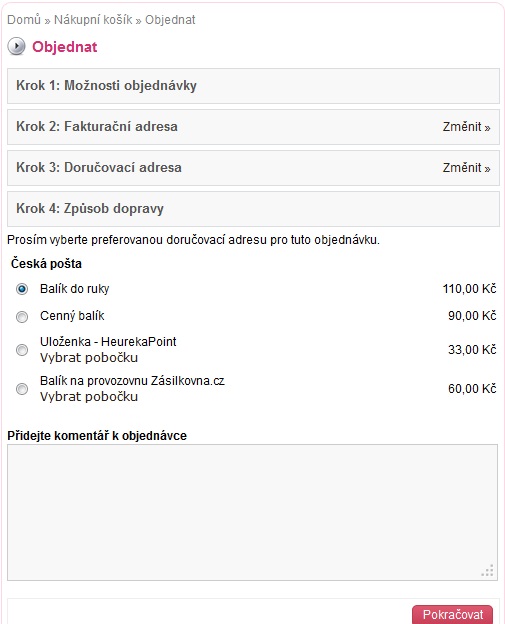The height and width of the screenshot is (624, 505).
Task: Click Změnit link for Doručovací adresa
Action: pyautogui.click(x=466, y=168)
